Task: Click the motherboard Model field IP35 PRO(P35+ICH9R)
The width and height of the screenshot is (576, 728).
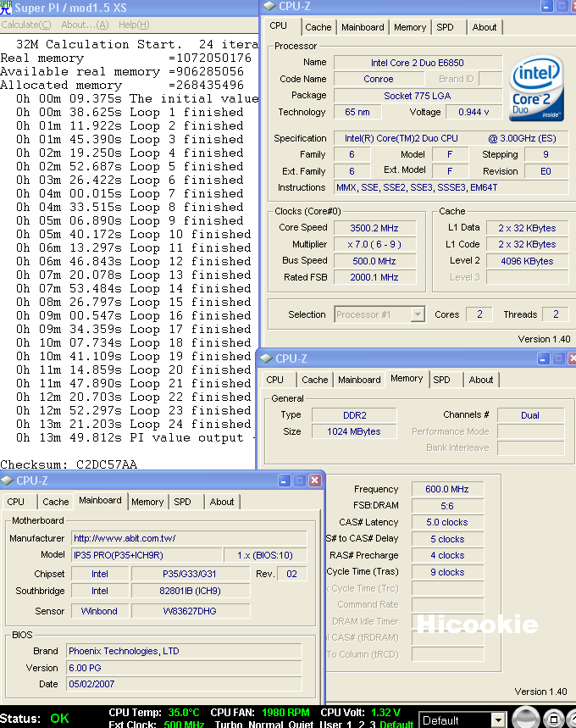Action: click(146, 555)
